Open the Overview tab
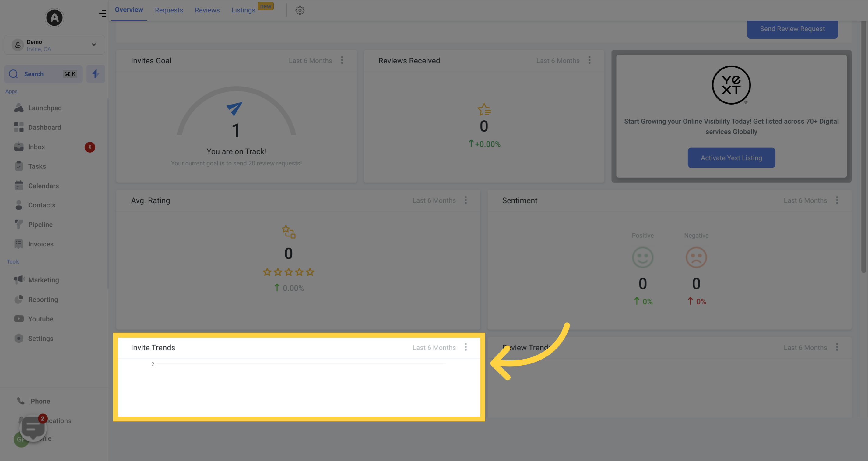The width and height of the screenshot is (868, 461). point(128,10)
